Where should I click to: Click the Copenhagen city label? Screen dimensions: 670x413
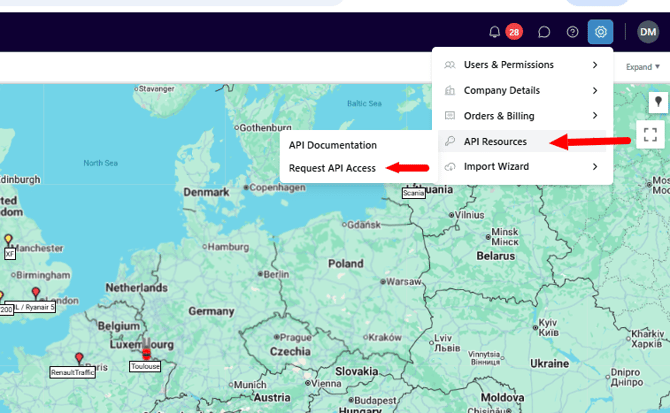click(x=277, y=187)
